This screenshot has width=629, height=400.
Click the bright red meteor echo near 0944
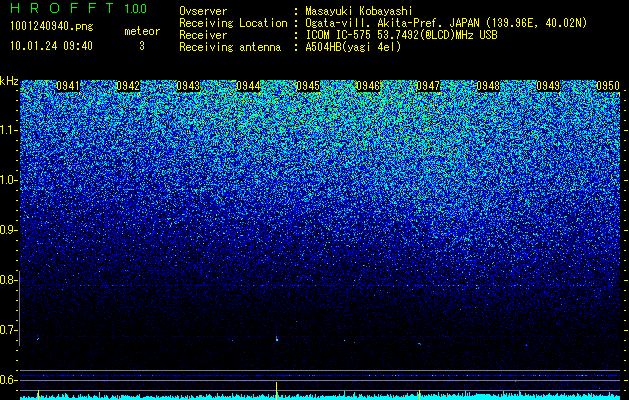tap(277, 339)
